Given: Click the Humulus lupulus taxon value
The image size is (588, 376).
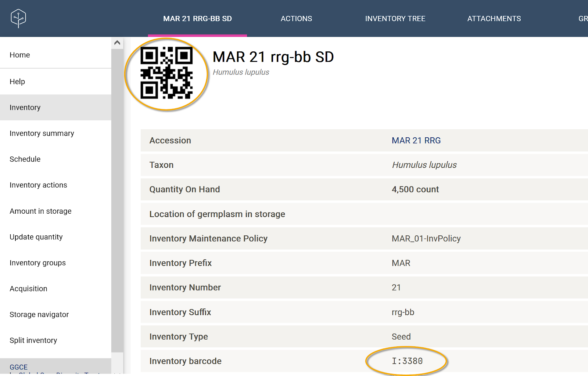Looking at the screenshot, I should [424, 165].
